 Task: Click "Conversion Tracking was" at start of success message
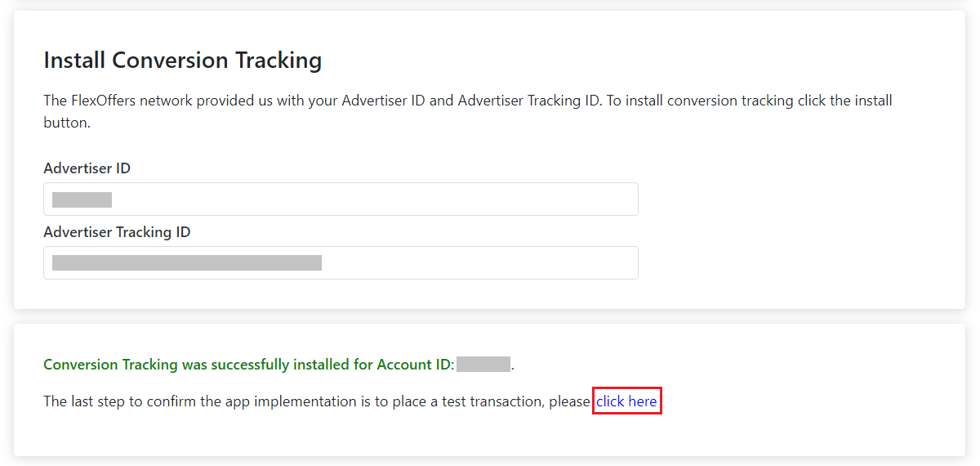click(111, 365)
